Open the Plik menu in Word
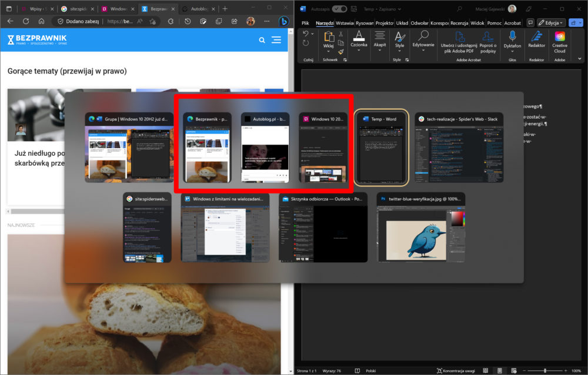The width and height of the screenshot is (588, 375). tap(305, 23)
